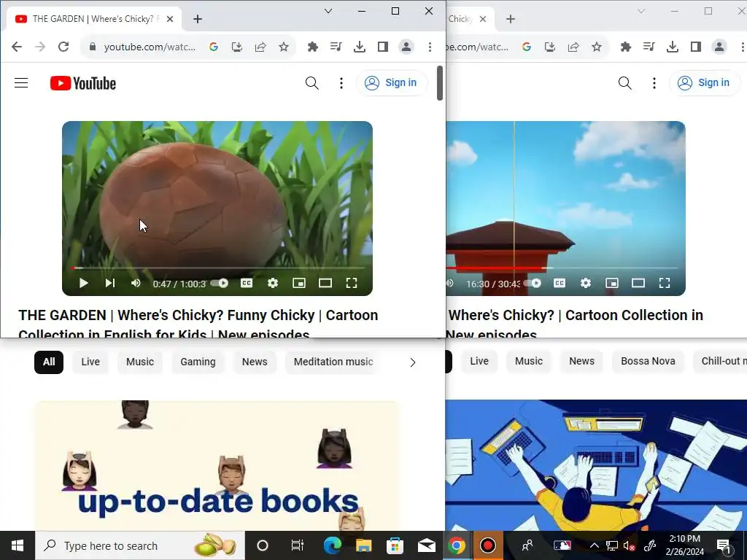Enter fullscreen on the left video

(352, 284)
